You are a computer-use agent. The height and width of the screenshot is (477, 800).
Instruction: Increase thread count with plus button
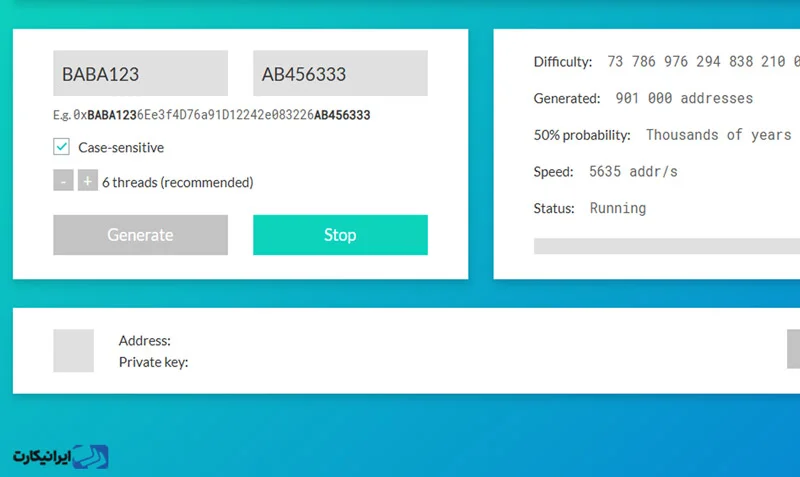coord(87,181)
